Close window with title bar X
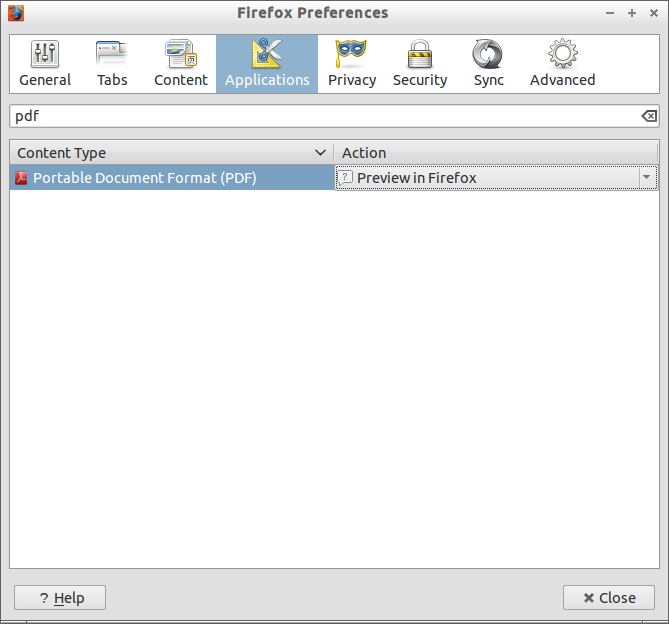Image resolution: width=669 pixels, height=624 pixels. (x=654, y=13)
